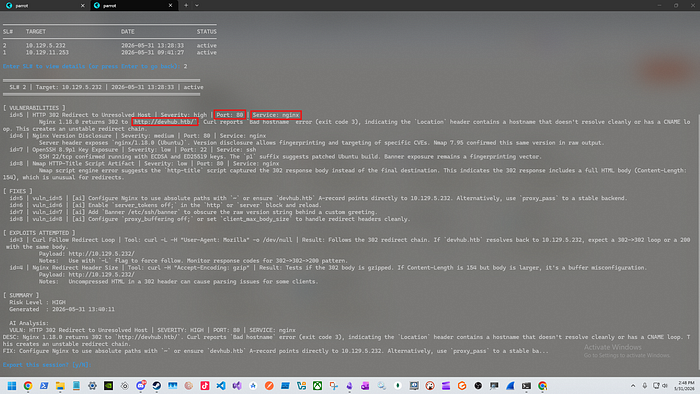The image size is (700, 394).
Task: Open the TikTok taskbar icon
Action: pos(205,386)
